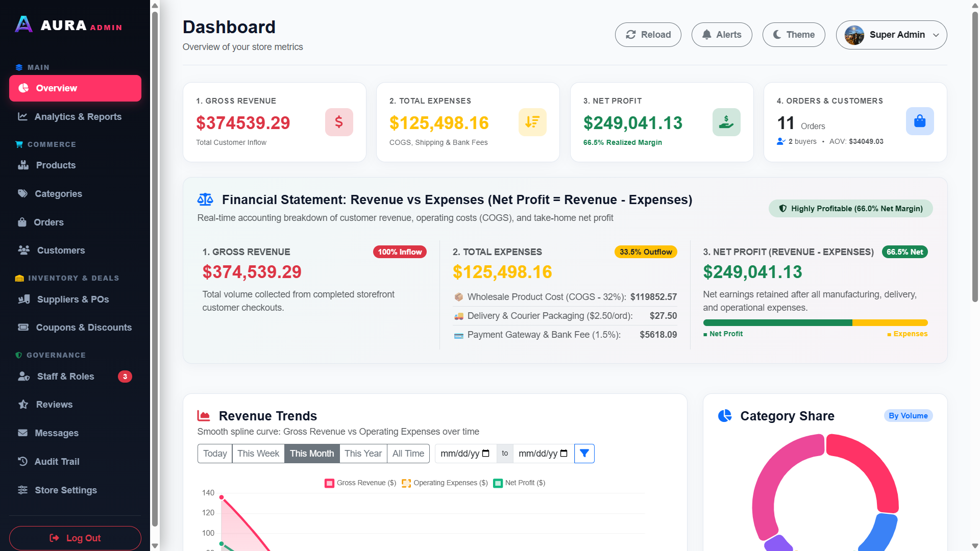This screenshot has height=551, width=980.
Task: Click the Store Settings sliders icon
Action: coord(23,490)
